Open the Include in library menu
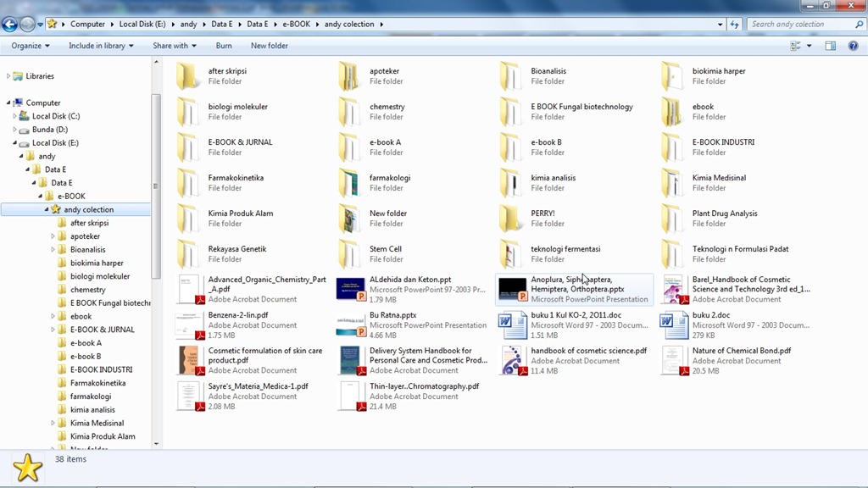The width and height of the screenshot is (868, 488). (x=101, y=46)
